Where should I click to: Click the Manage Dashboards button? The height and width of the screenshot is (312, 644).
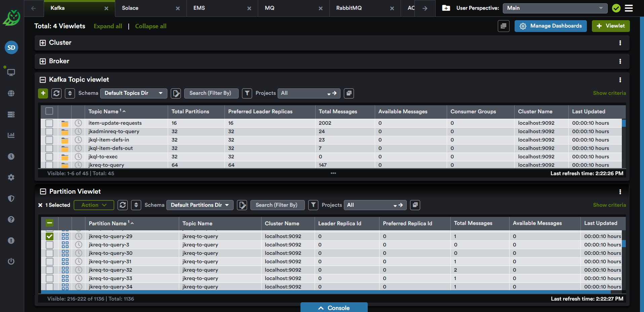551,26
